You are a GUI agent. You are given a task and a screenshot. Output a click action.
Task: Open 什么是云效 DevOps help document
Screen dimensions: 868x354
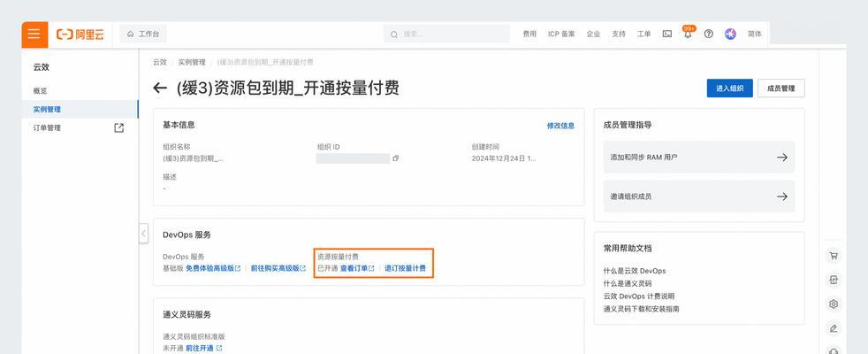635,271
